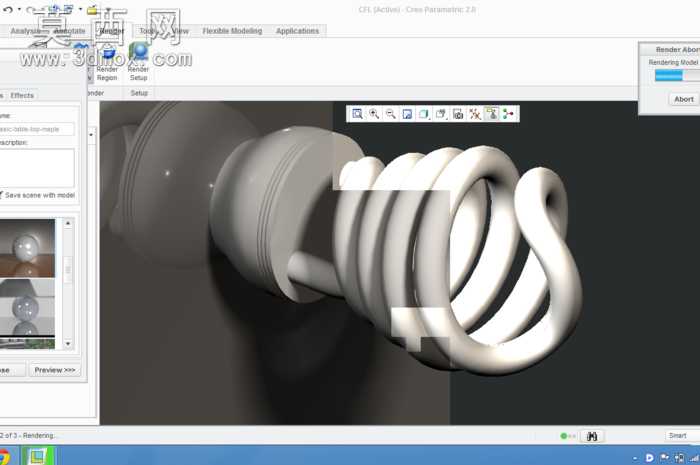
Task: Toggle the Annotation Display icon
Action: click(x=492, y=114)
